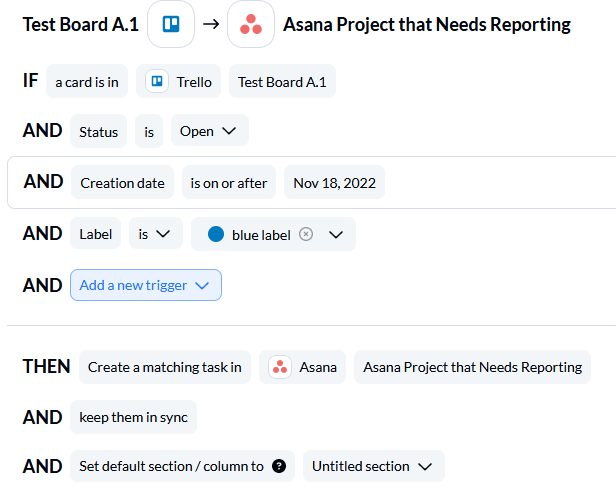
Task: Click the Trello icon in the header
Action: click(171, 24)
